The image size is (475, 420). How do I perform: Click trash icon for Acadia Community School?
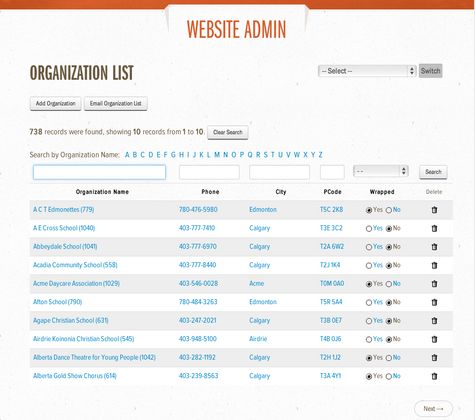[x=434, y=265]
